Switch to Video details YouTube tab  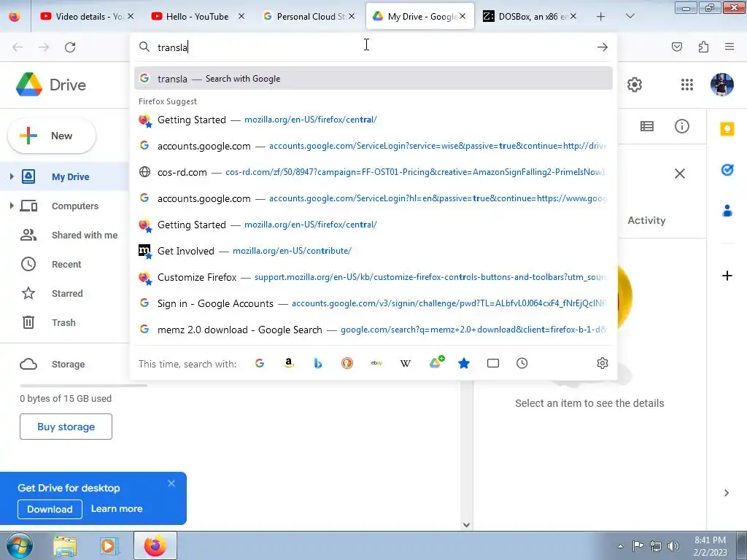coord(87,16)
